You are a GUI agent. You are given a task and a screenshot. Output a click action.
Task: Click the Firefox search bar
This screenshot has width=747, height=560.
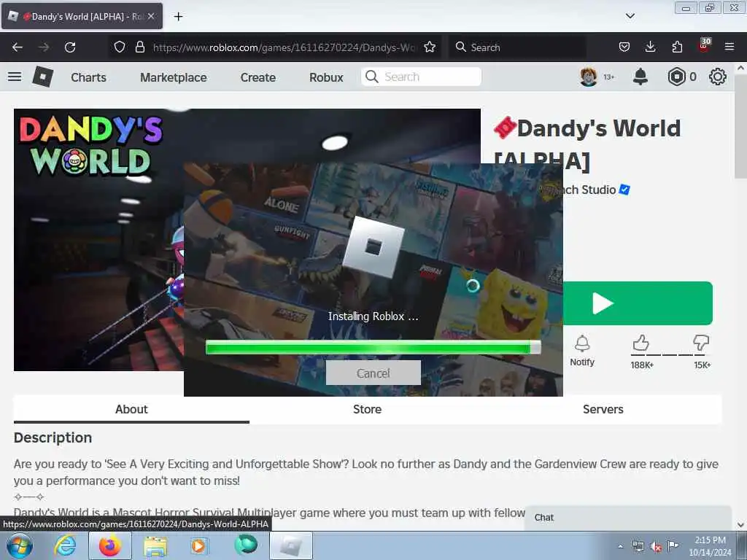(517, 47)
